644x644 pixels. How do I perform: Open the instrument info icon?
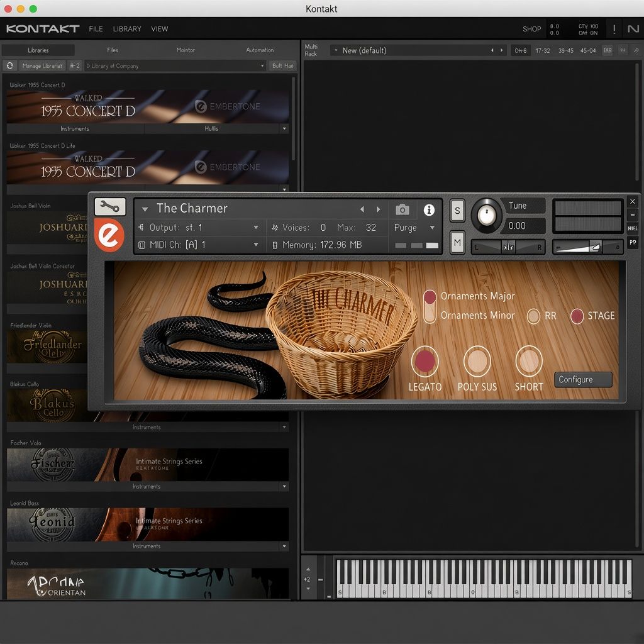[x=429, y=210]
